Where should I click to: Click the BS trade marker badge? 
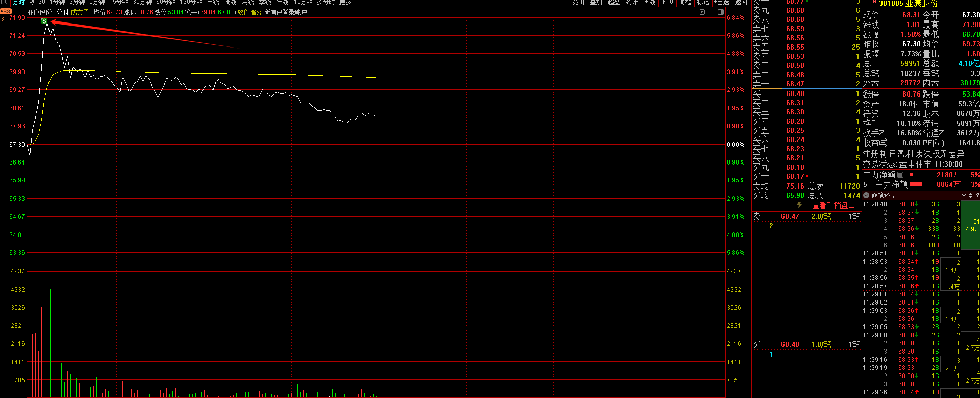pos(6,11)
